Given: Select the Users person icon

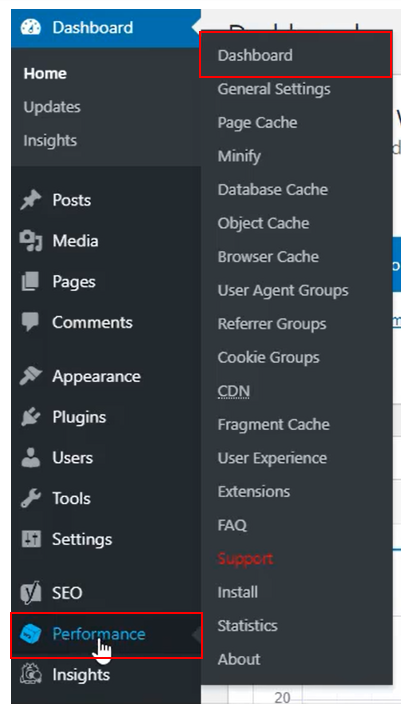Looking at the screenshot, I should click(31, 458).
